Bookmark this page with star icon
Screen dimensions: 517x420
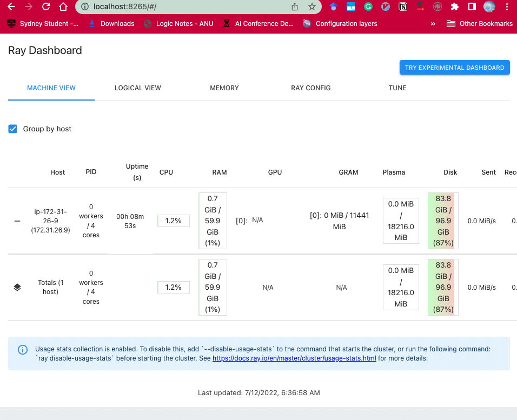point(312,6)
